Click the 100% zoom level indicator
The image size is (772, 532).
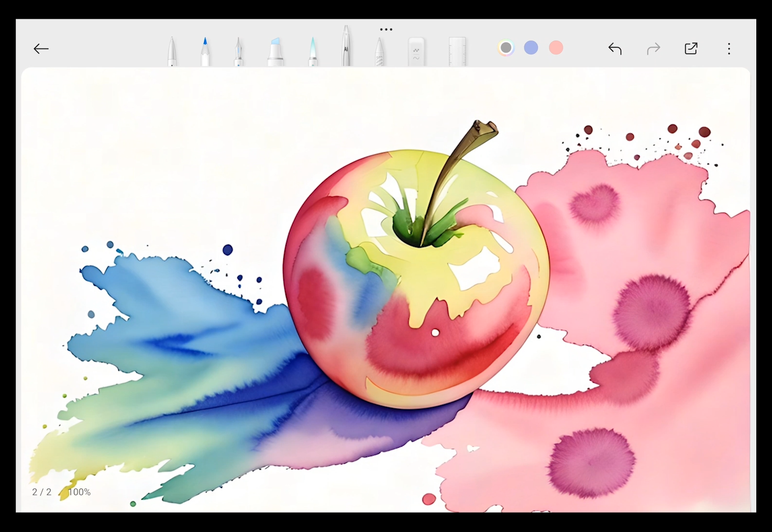click(80, 492)
